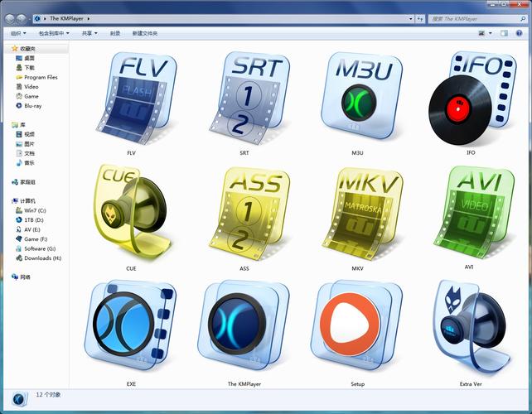
Task: Open 家庭组 (Homegroup) in the sidebar
Action: (x=27, y=182)
